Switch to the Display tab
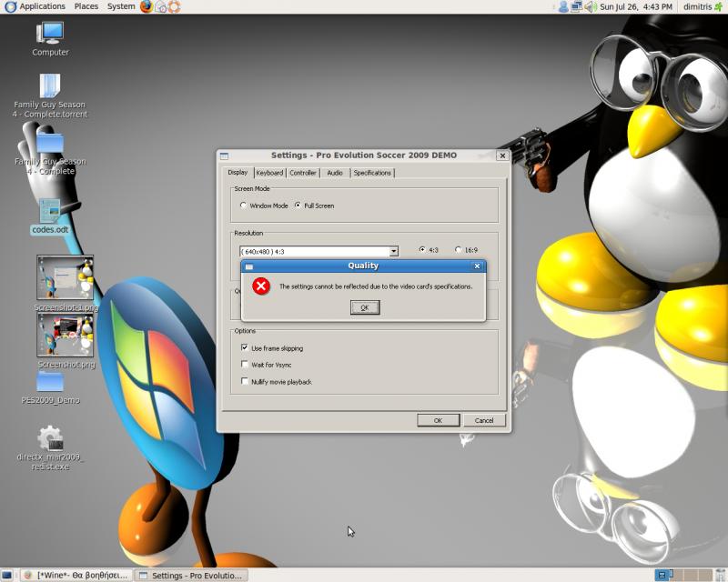Screen dimensions: 728x582 click(x=238, y=172)
